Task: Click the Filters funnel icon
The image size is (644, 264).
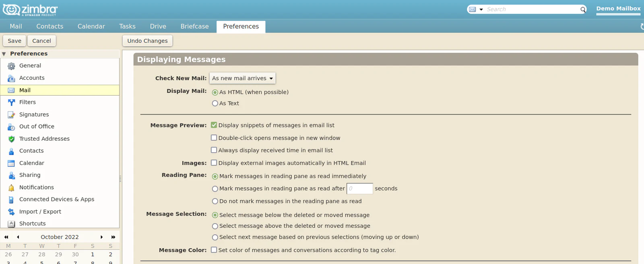Action: [11, 102]
